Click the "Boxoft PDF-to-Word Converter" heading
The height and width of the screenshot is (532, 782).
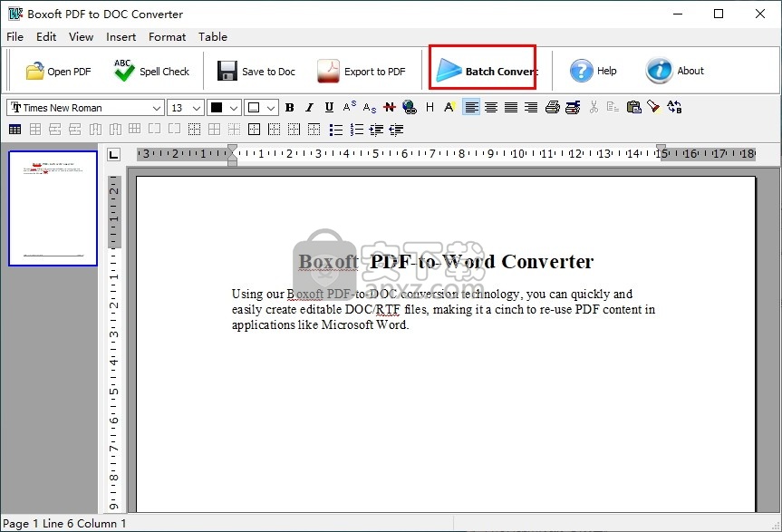[446, 261]
